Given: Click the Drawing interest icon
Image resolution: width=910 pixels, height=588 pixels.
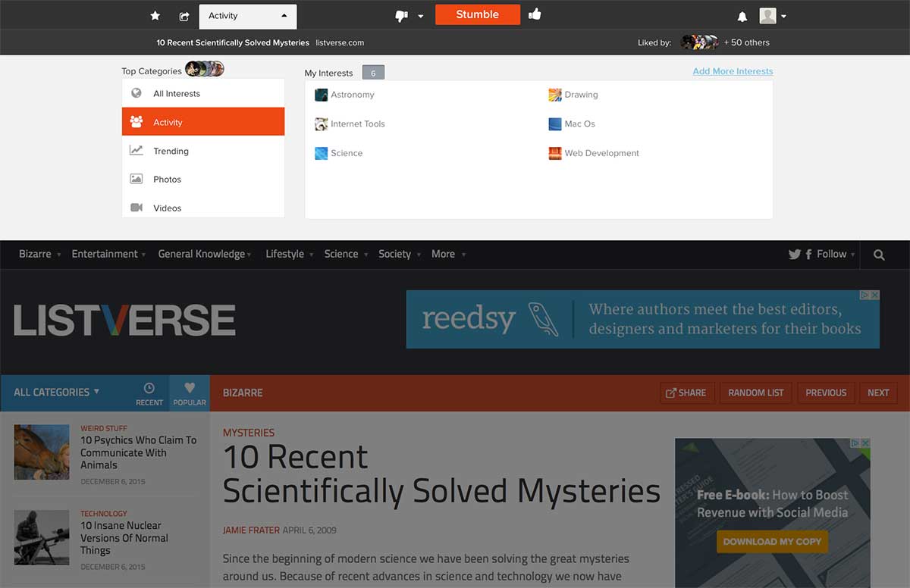Looking at the screenshot, I should 555,95.
